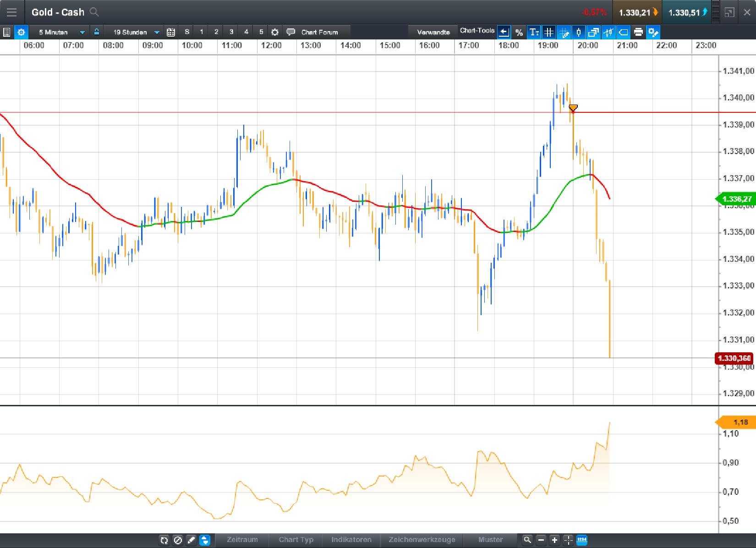Open the grid settings icon

pyautogui.click(x=549, y=32)
